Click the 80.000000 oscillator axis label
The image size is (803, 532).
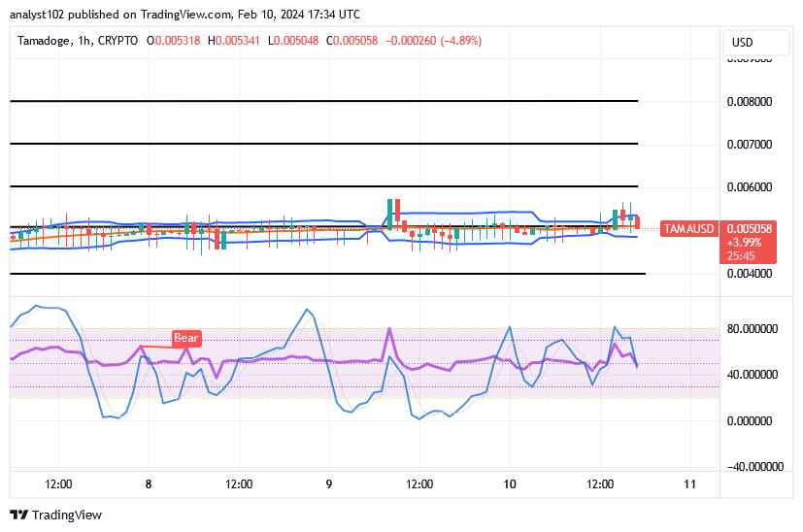click(x=753, y=329)
